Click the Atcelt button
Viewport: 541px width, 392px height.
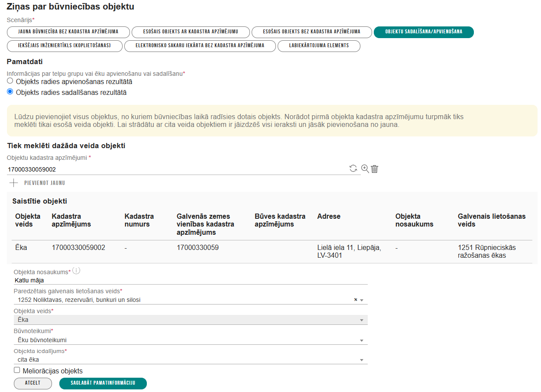33,383
